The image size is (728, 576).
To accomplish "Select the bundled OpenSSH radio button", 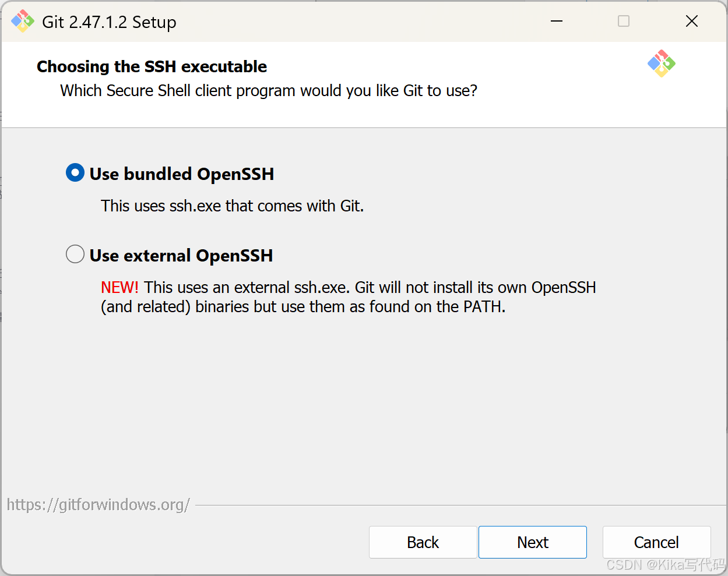I will click(75, 173).
